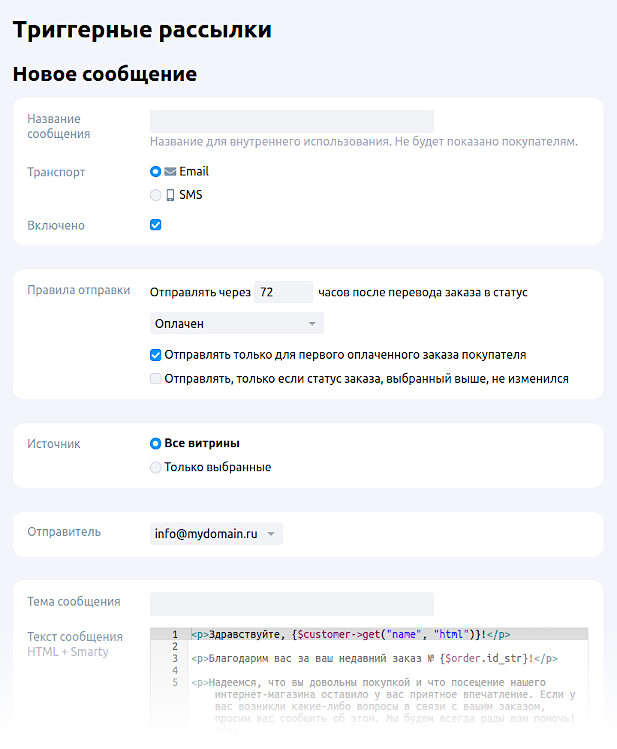
Task: Click the Включено label
Action: (56, 225)
